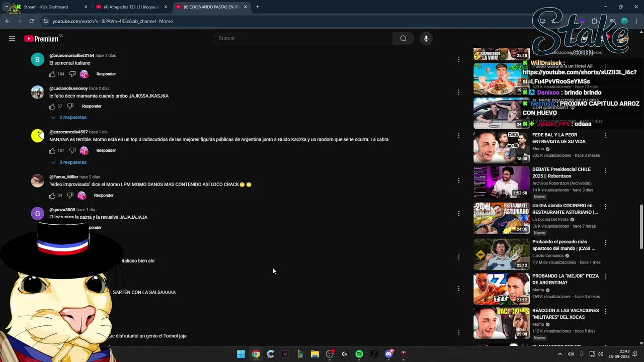
Task: Click the YouTube search input field
Action: click(x=303, y=38)
